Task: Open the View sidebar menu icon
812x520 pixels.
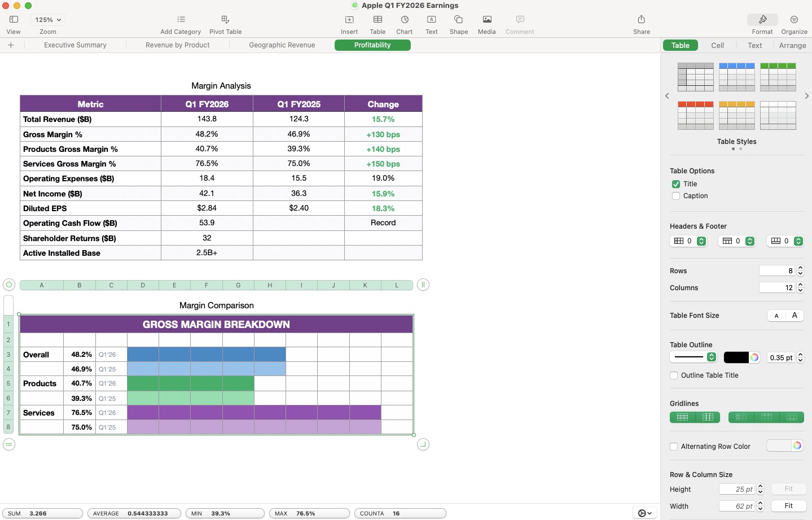Action: click(14, 20)
